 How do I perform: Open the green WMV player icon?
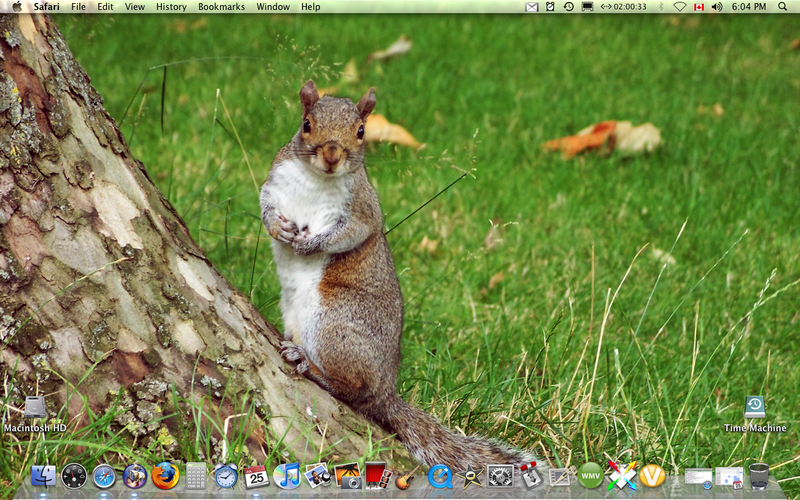(x=590, y=476)
